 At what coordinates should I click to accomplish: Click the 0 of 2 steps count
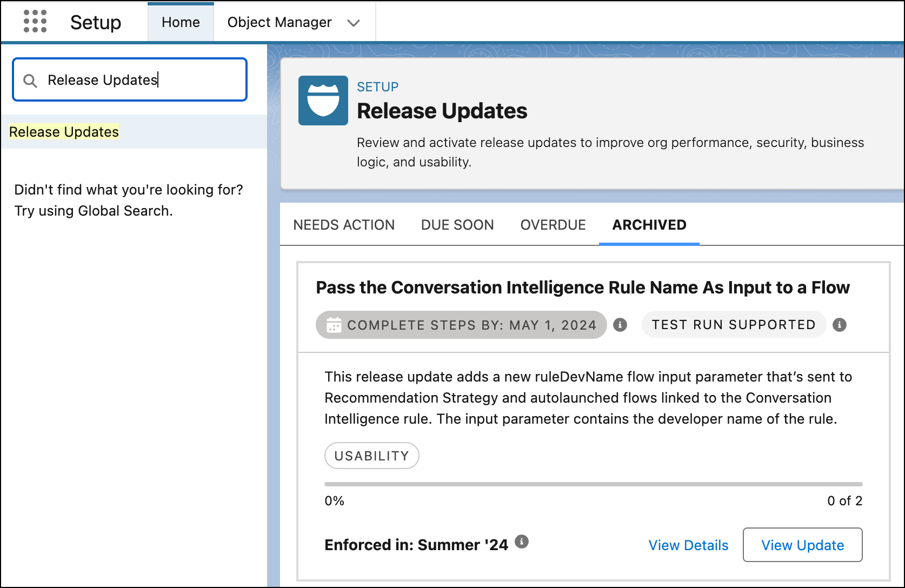click(x=844, y=501)
